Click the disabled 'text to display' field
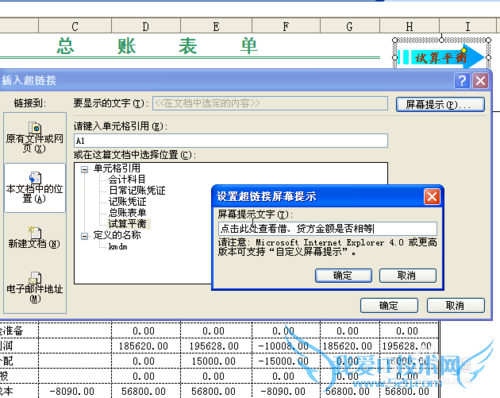The width and height of the screenshot is (500, 398). point(270,103)
